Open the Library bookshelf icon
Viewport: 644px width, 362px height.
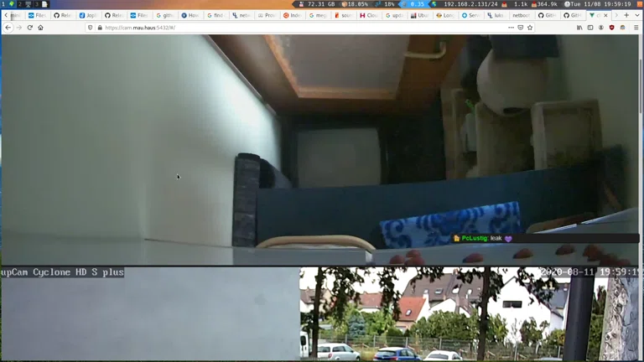[579, 28]
